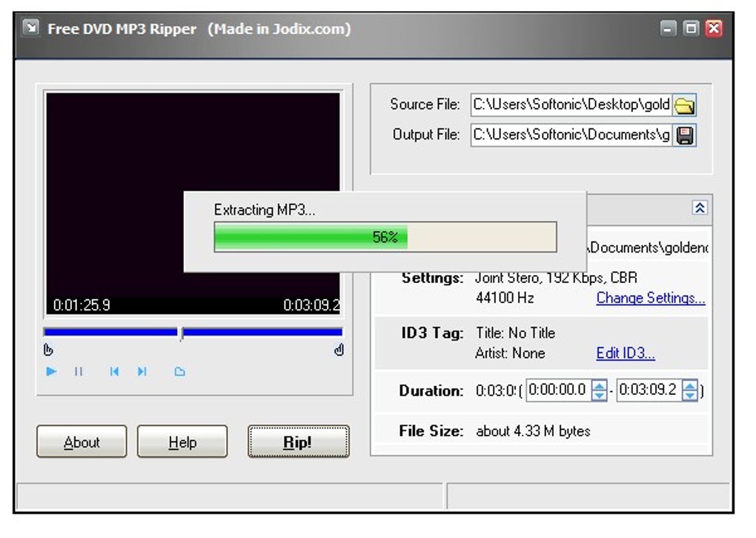Viewport: 756px width, 538px height.
Task: Pause the video playback
Action: (x=79, y=371)
